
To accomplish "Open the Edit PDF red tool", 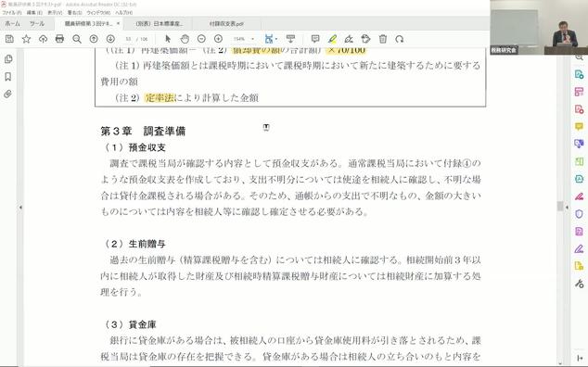I will pos(579,109).
